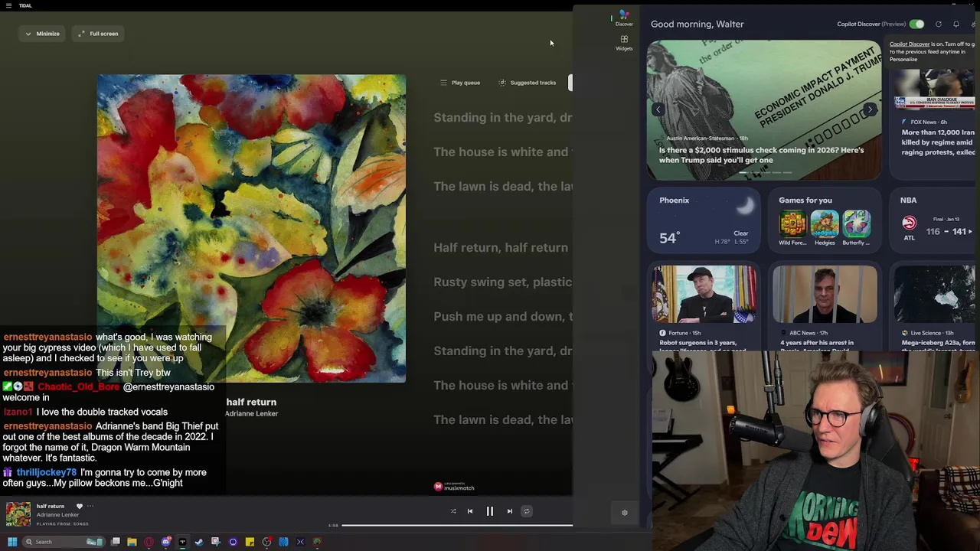Open Task View on the taskbar

(x=115, y=542)
